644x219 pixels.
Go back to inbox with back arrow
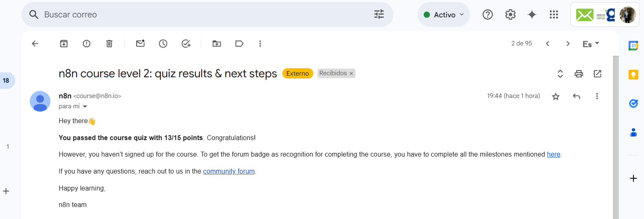[35, 43]
